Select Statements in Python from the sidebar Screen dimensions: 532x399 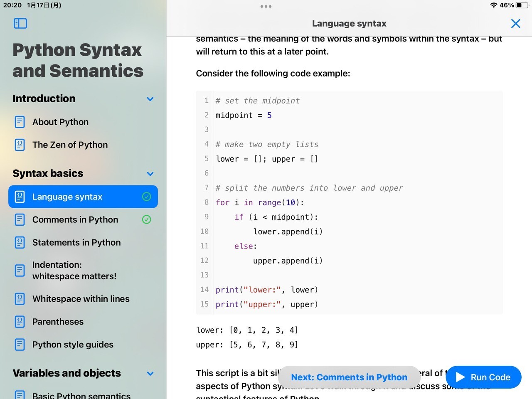tap(76, 242)
